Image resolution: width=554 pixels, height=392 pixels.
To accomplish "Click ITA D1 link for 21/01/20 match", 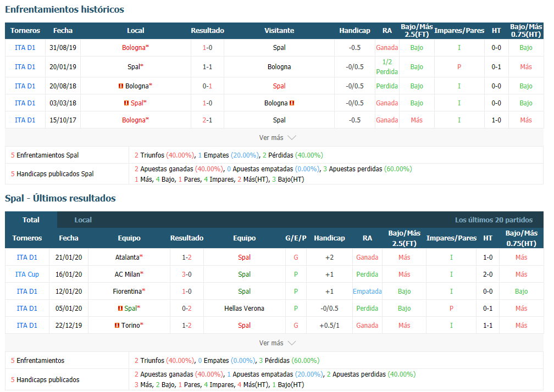I will coord(27,257).
